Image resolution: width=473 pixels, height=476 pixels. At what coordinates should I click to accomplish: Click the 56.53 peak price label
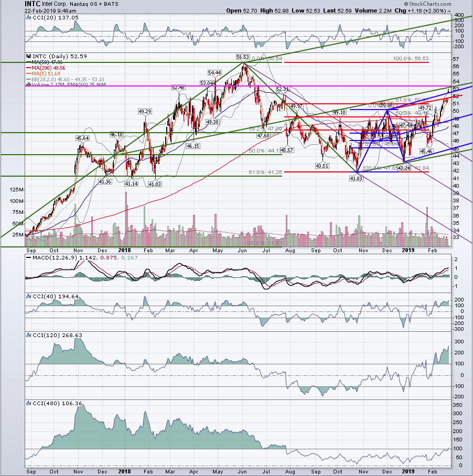[x=243, y=57]
